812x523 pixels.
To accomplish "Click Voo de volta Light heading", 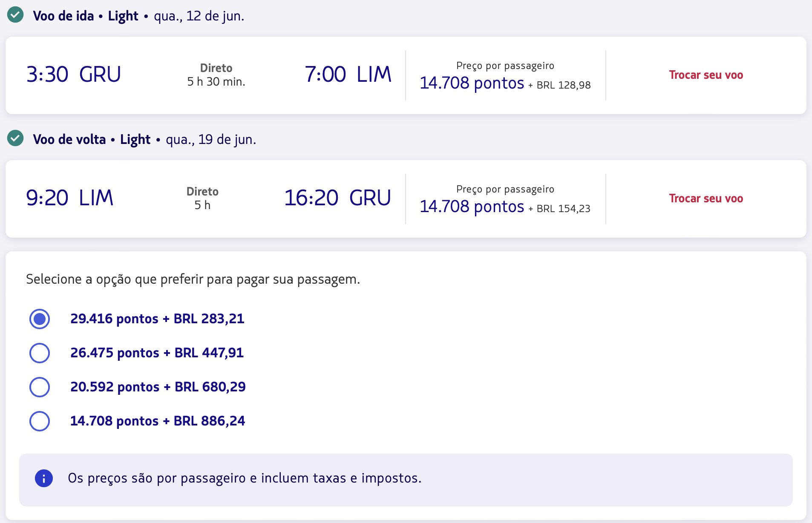I will coord(92,140).
